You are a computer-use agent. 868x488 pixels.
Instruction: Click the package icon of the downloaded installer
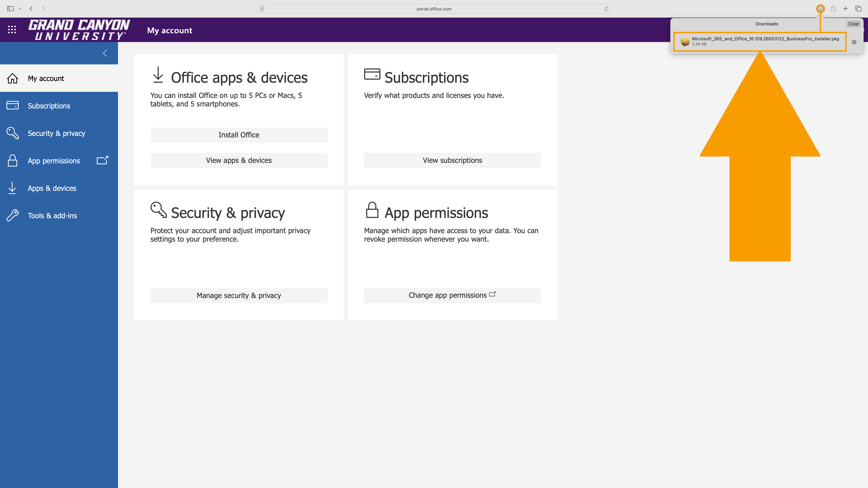[x=684, y=41]
